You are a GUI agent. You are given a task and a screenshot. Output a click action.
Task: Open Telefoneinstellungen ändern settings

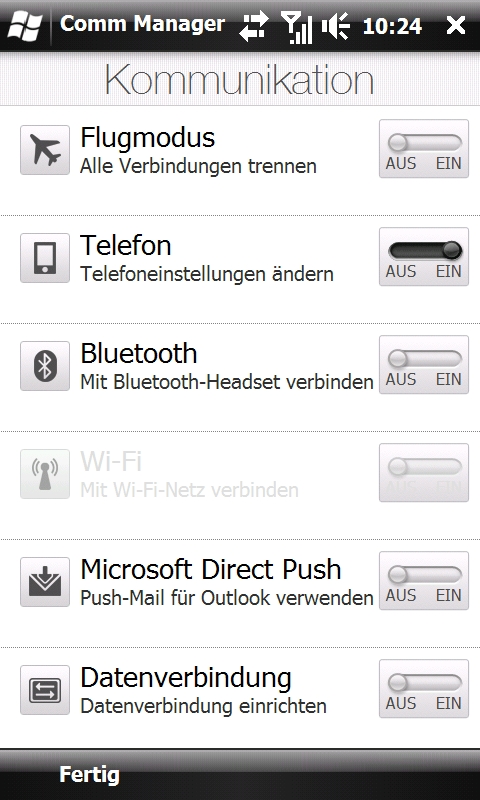(207, 274)
